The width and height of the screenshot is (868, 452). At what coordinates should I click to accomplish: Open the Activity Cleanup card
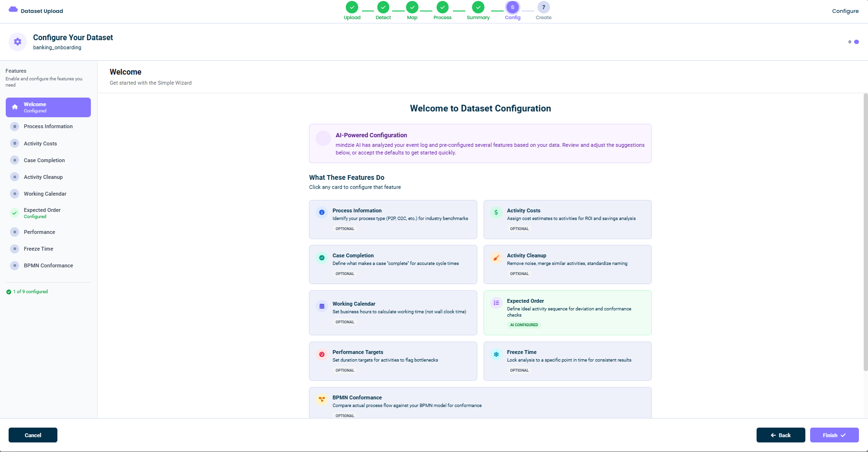(x=568, y=265)
